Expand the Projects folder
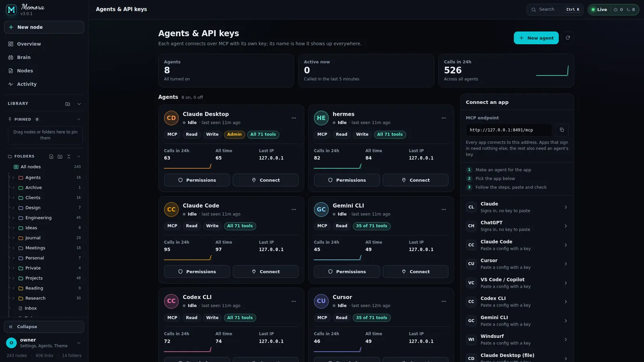Image resolution: width=644 pixels, height=362 pixels. [x=13, y=278]
